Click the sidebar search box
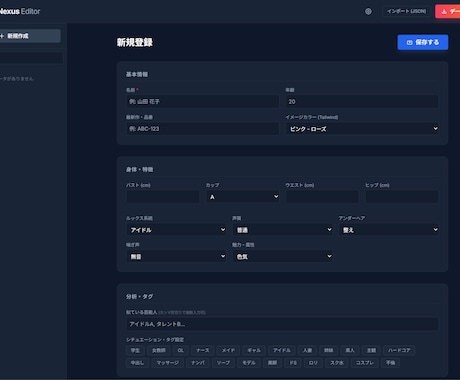 [x=31, y=58]
